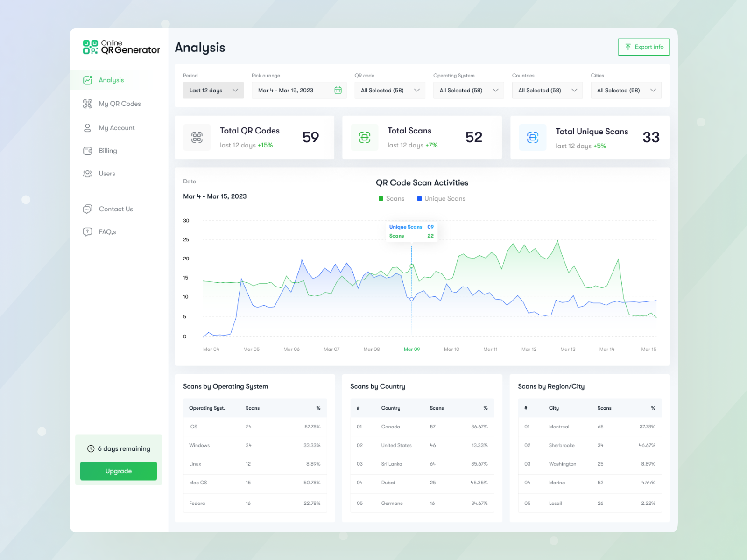Click the Export info button
The width and height of the screenshot is (747, 560).
pos(644,47)
